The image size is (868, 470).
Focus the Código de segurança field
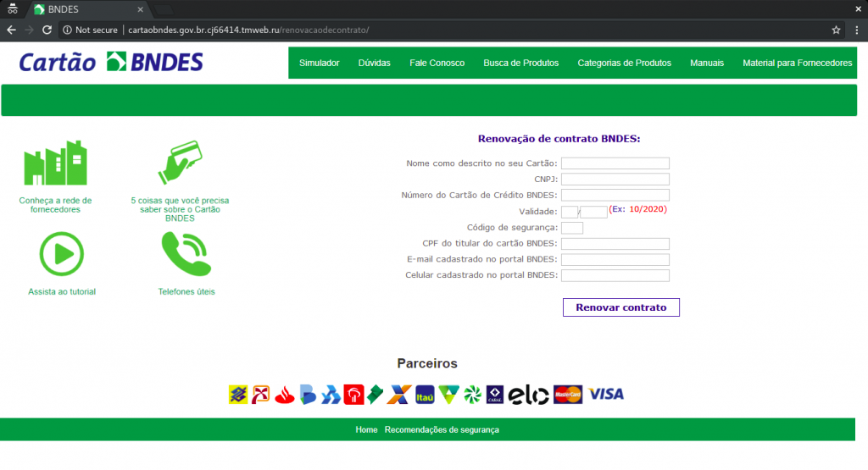572,228
